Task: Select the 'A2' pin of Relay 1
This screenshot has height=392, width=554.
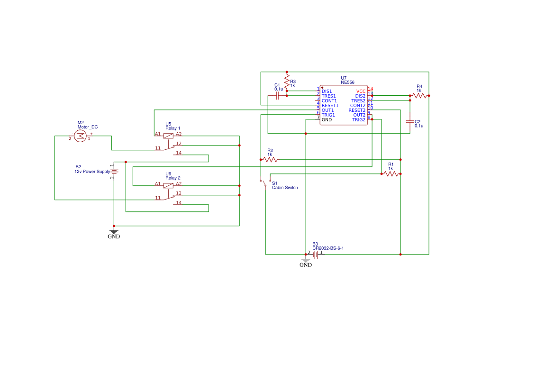Action: click(x=179, y=134)
